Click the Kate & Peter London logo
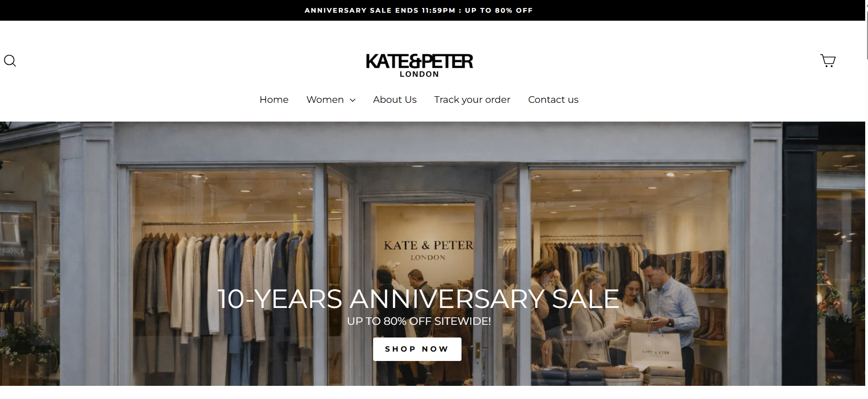The height and width of the screenshot is (399, 868). coord(419,65)
